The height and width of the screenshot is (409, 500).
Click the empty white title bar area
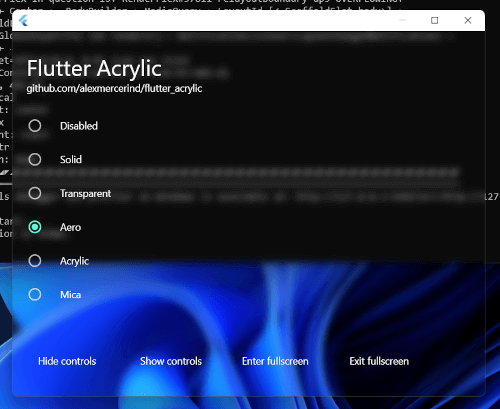pos(213,21)
